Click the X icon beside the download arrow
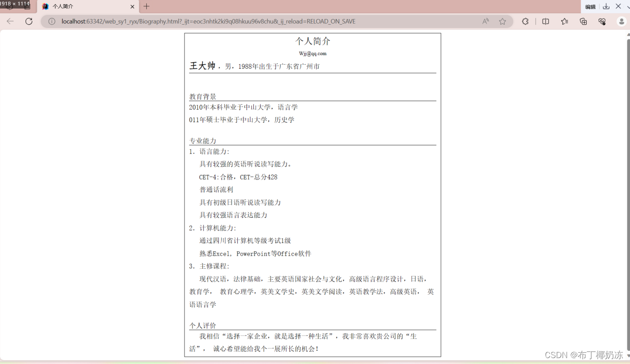 [x=618, y=6]
